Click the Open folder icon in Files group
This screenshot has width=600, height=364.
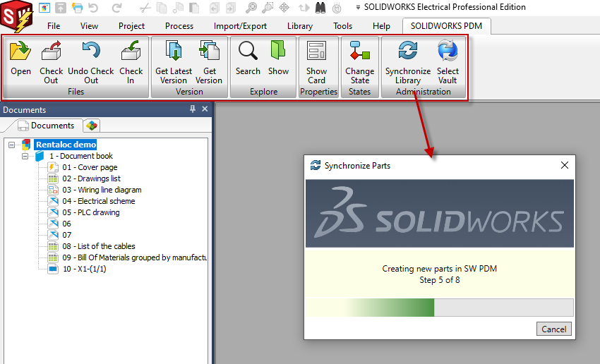[x=20, y=51]
